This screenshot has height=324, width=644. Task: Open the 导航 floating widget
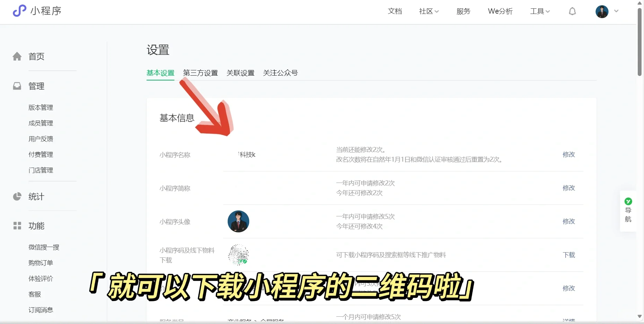628,210
